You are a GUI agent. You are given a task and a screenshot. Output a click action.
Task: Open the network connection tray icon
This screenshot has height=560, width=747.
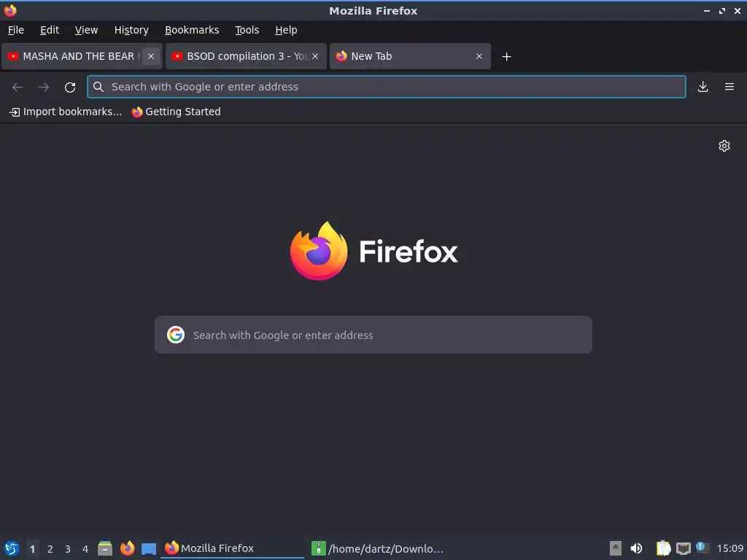coord(683,548)
